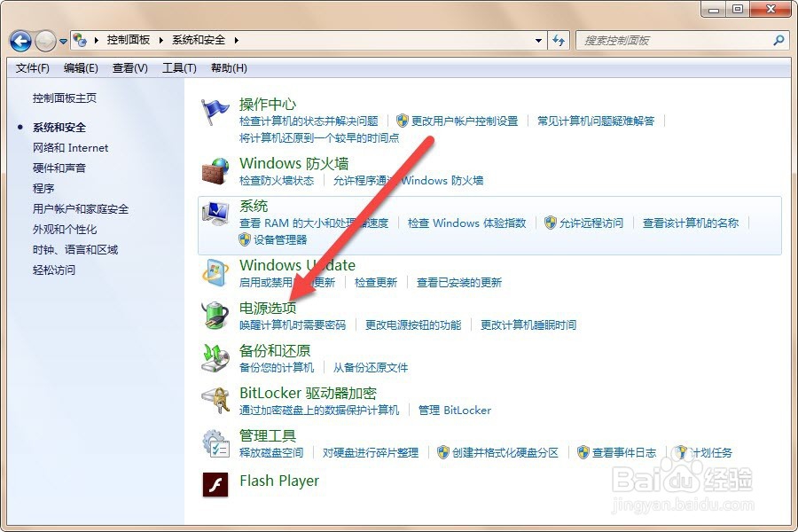Screen dimensions: 798x532
Task: Open the 操作中心 heading link
Action: [268, 104]
